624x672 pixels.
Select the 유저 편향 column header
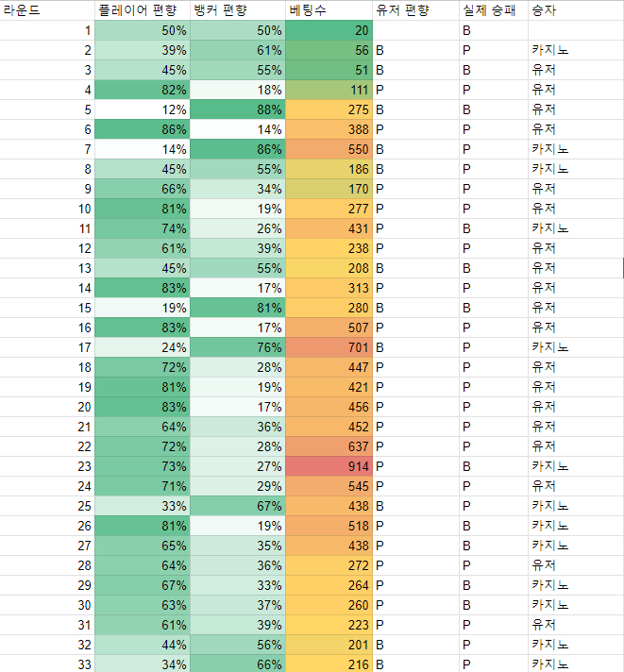click(416, 9)
